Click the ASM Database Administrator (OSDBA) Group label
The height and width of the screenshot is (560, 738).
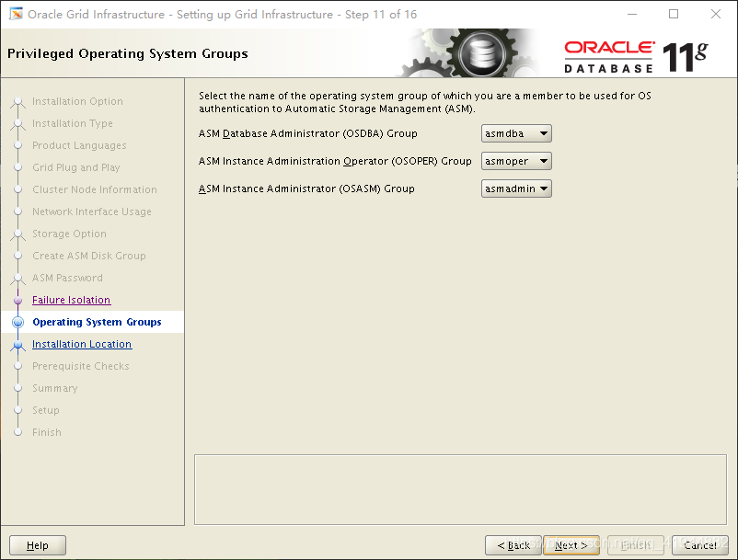click(x=308, y=134)
